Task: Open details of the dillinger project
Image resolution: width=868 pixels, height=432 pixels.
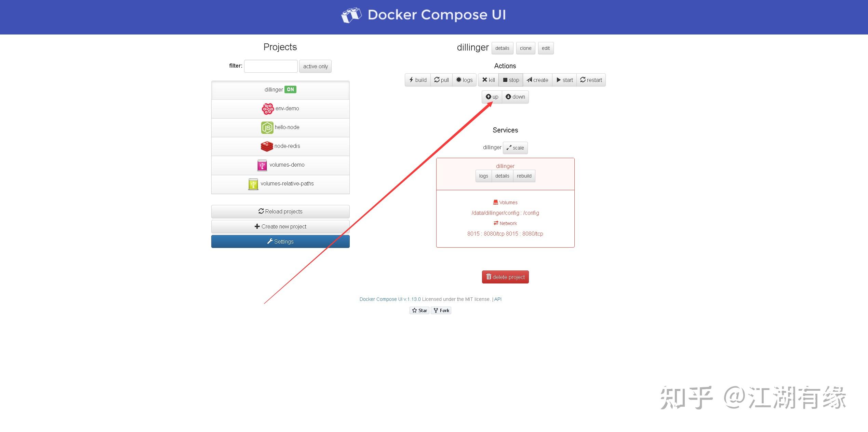Action: pyautogui.click(x=502, y=48)
